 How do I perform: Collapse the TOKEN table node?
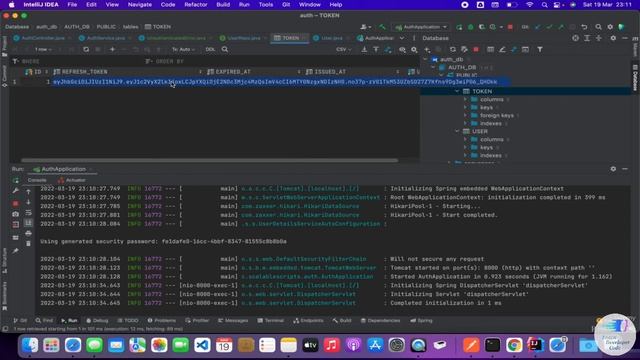pyautogui.click(x=457, y=91)
